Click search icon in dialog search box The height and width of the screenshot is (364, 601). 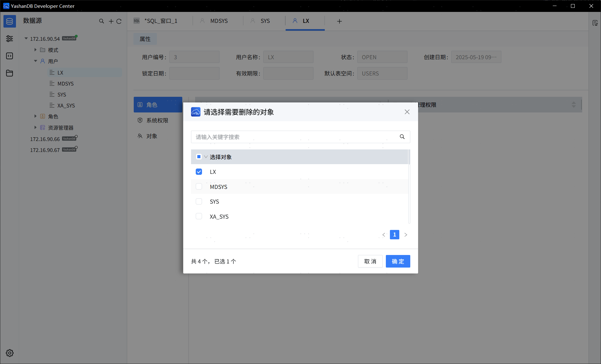402,137
